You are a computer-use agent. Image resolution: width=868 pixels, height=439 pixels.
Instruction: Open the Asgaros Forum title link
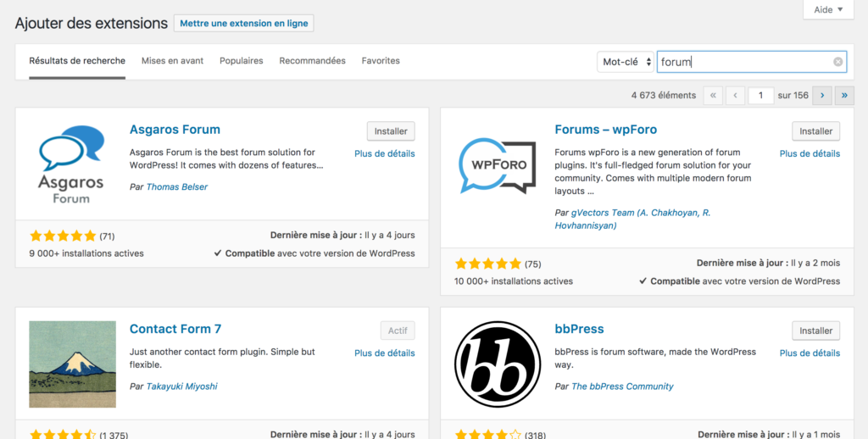click(175, 130)
